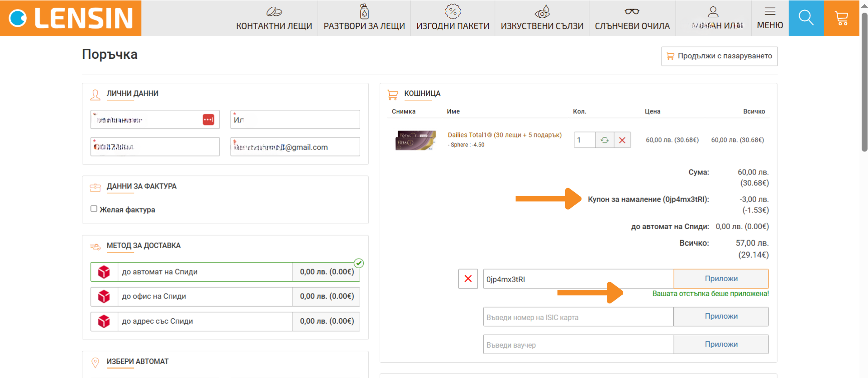Image resolution: width=868 pixels, height=378 pixels.
Task: Click КОШНИЦА cart heading icon
Action: 393,95
